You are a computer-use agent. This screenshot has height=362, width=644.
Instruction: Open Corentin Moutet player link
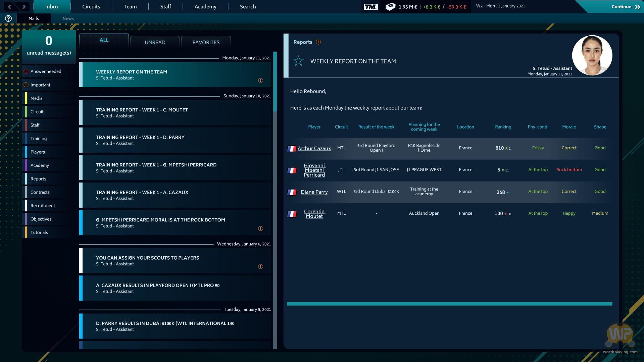click(314, 214)
